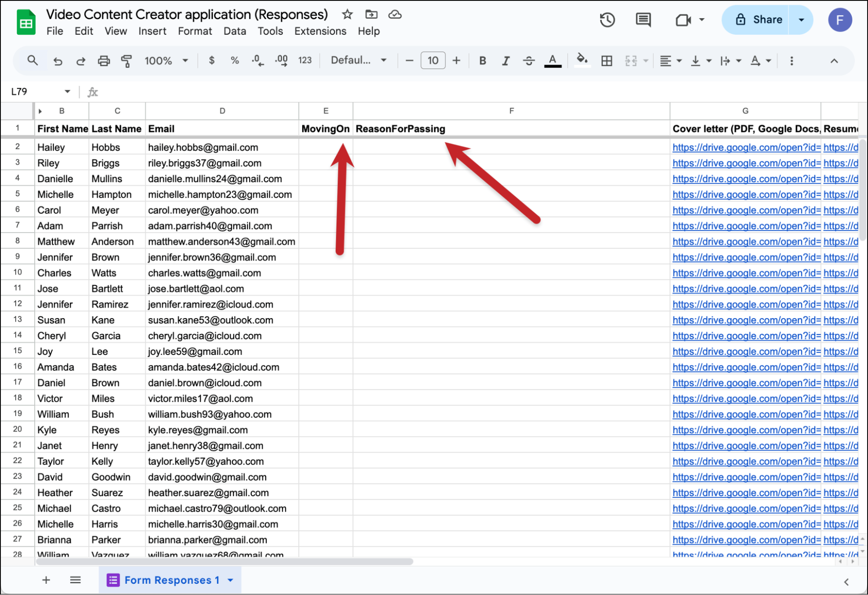The width and height of the screenshot is (868, 595).
Task: Show the all sheets list
Action: tap(75, 580)
